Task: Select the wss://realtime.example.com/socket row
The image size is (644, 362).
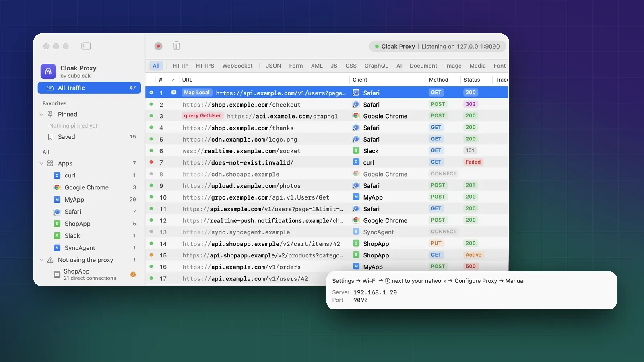Action: pyautogui.click(x=327, y=151)
